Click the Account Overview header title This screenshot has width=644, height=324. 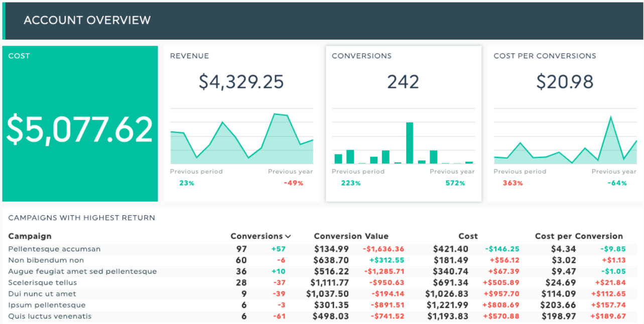pos(87,21)
